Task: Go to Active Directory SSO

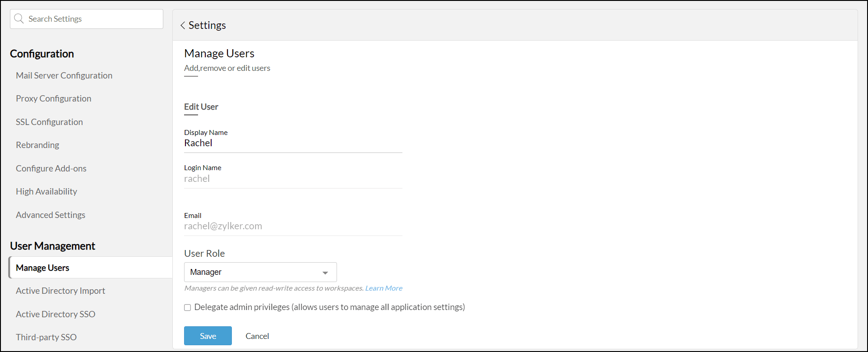Action: point(55,314)
